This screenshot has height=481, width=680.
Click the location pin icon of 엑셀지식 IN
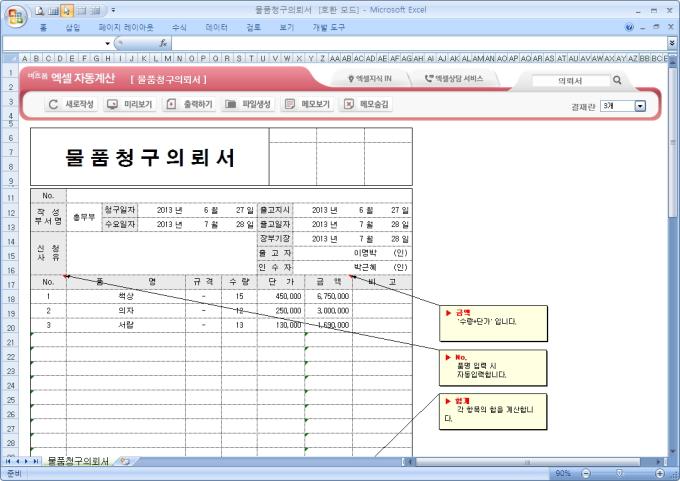tap(351, 79)
